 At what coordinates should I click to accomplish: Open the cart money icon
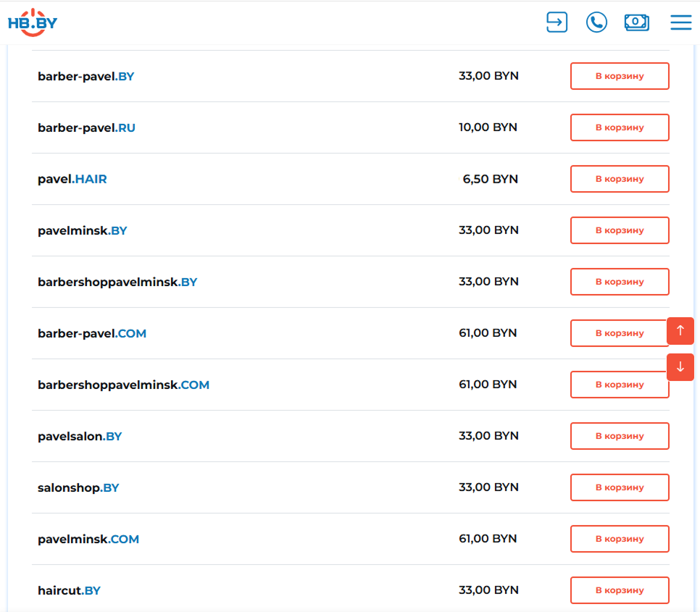pos(636,22)
